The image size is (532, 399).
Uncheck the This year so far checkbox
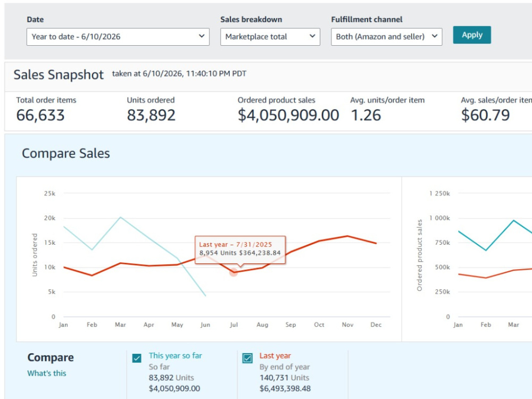point(137,358)
